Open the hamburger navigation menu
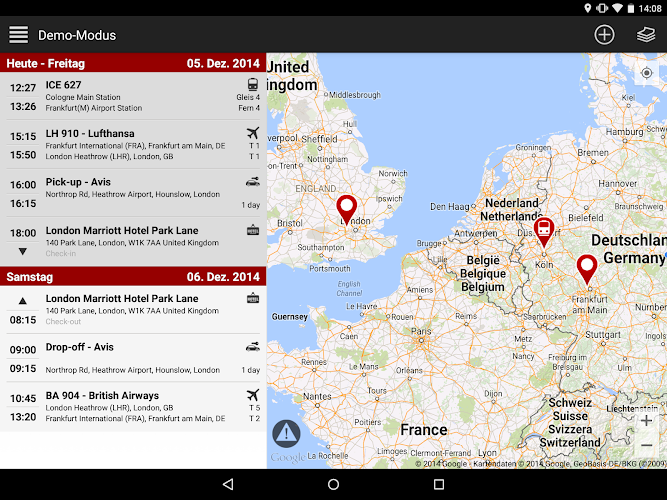The image size is (667, 500). 19,34
